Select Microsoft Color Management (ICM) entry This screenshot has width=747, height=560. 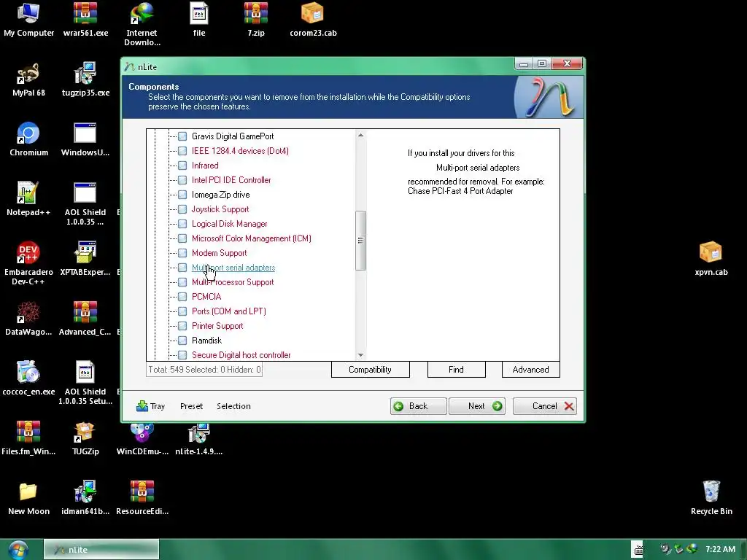tap(252, 238)
